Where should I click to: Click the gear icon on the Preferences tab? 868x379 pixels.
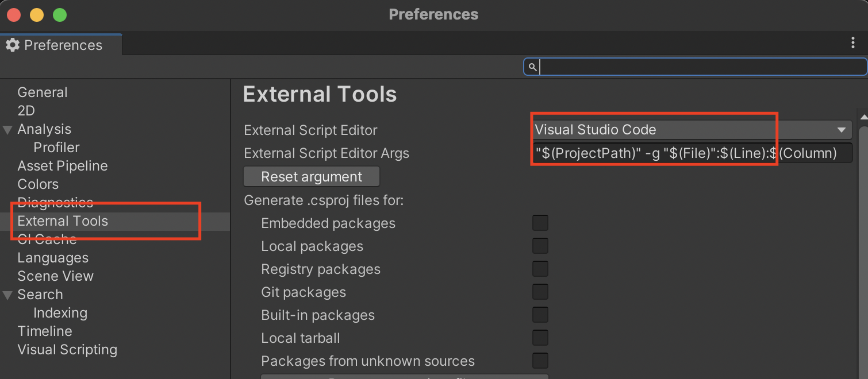pos(13,45)
